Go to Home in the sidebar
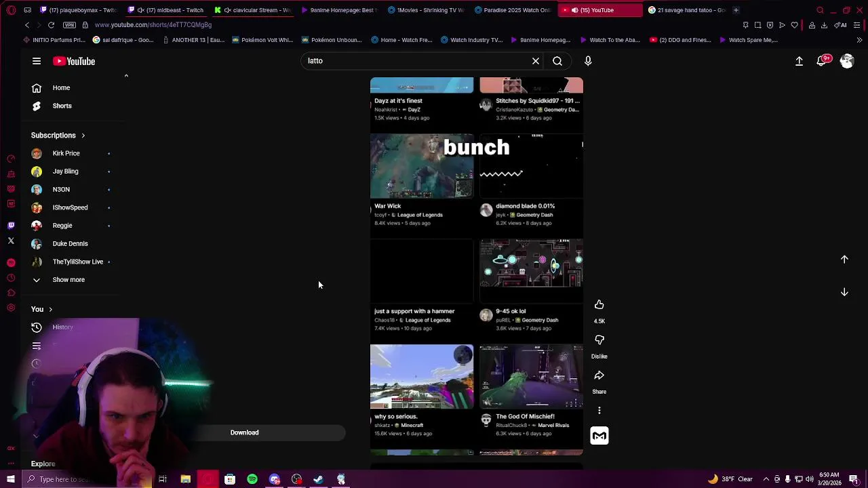The image size is (868, 488). [x=61, y=87]
